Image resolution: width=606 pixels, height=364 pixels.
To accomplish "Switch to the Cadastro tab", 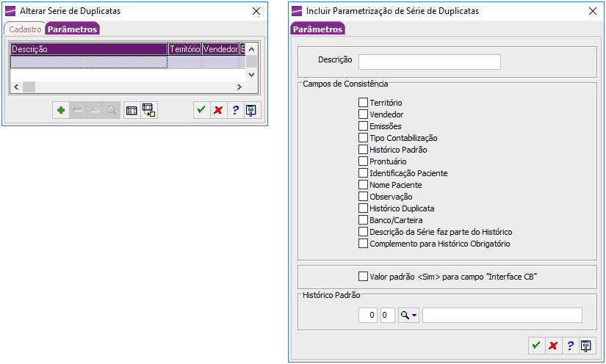I will point(25,29).
